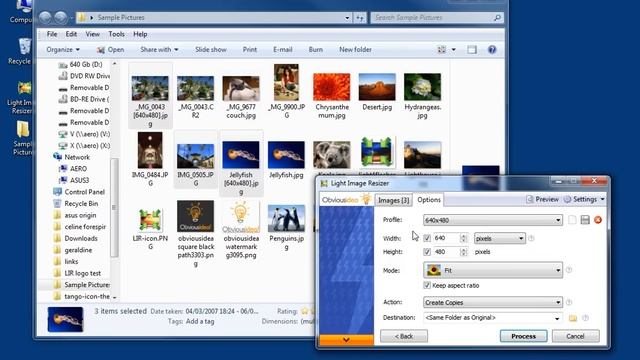This screenshot has width=640, height=360.
Task: Click the Help menu in Explorer
Action: pyautogui.click(x=140, y=34)
